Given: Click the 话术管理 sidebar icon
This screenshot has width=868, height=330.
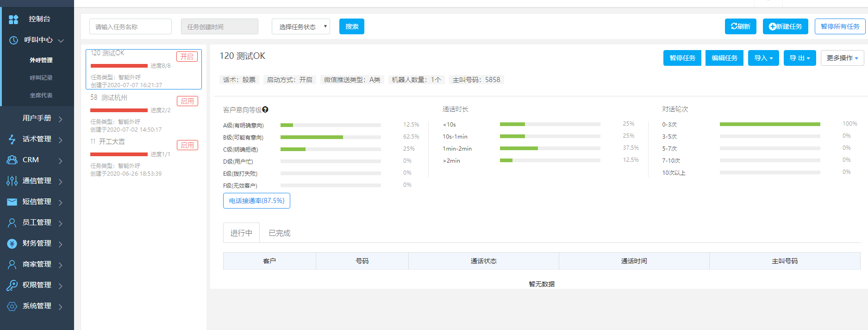Looking at the screenshot, I should click(12, 139).
